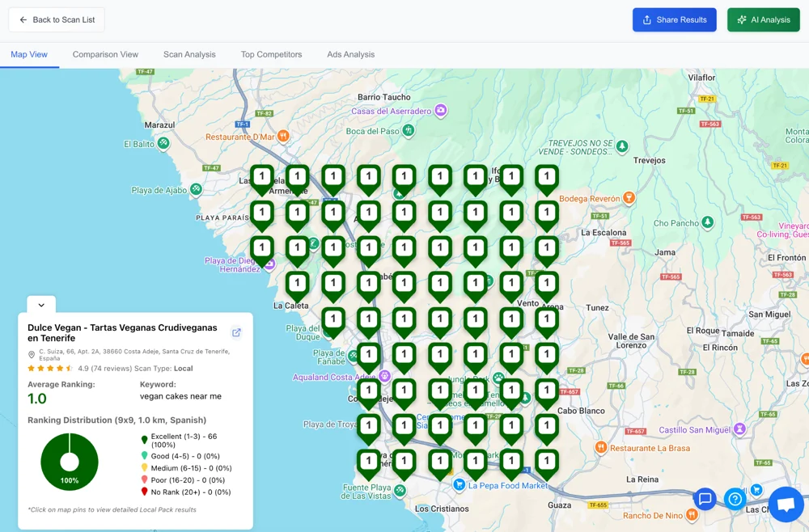
Task: Click the Casas del Aserradero marker icon
Action: [x=441, y=111]
